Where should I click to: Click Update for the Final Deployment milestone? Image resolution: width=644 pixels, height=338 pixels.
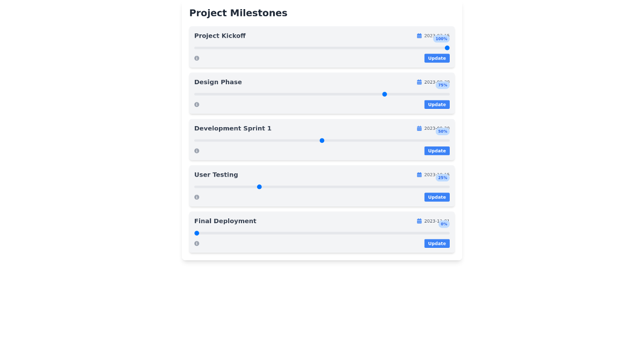pyautogui.click(x=437, y=243)
